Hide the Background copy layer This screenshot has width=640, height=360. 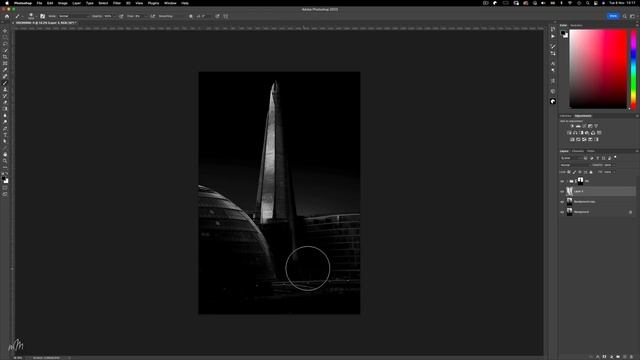[562, 202]
